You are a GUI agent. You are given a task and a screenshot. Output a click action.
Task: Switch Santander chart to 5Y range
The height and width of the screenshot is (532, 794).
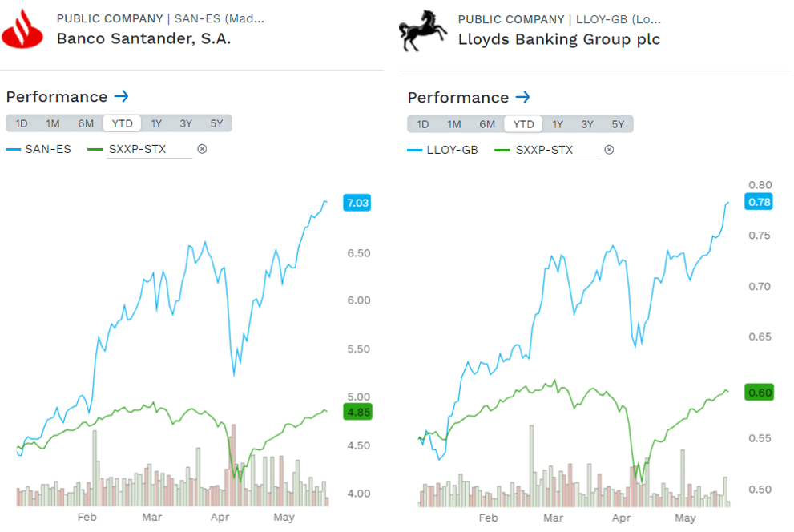tap(217, 123)
